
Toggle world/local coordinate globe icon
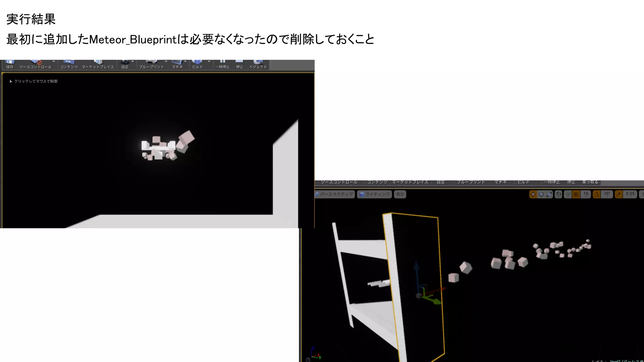point(558,195)
